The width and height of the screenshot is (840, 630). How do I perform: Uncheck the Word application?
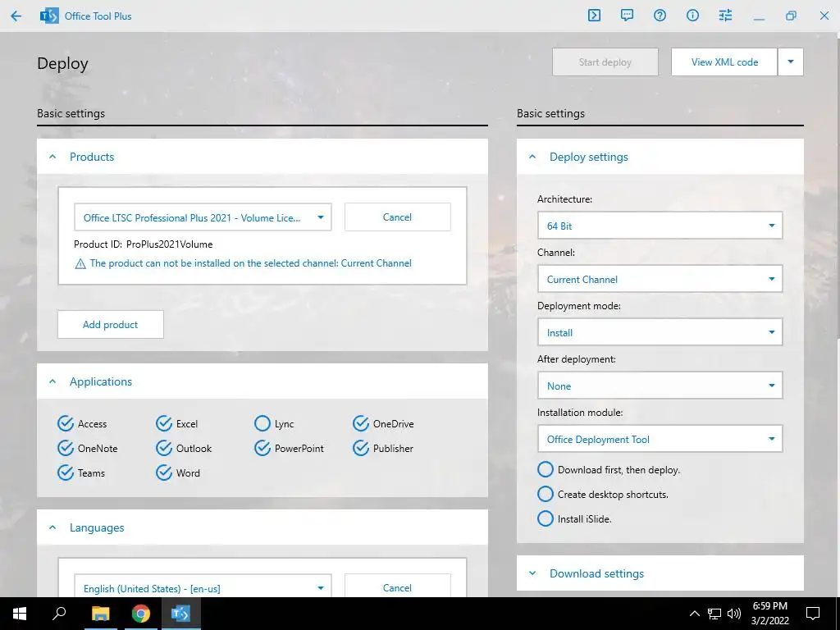point(164,473)
